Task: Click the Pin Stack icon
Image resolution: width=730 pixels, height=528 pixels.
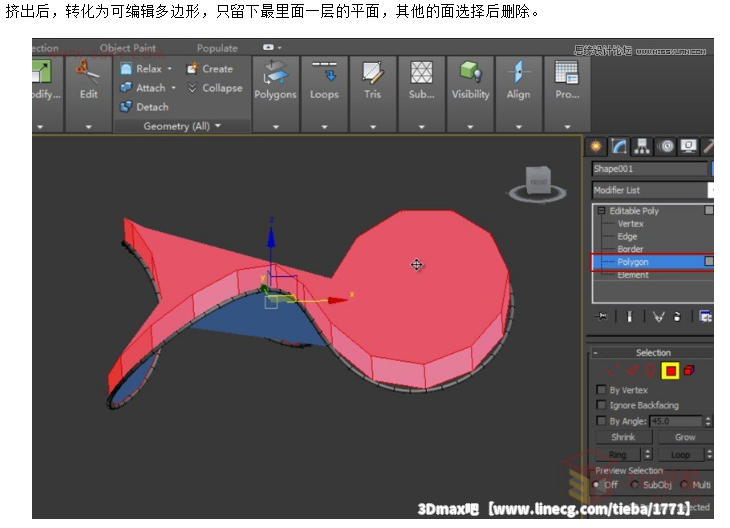Action: 601,317
